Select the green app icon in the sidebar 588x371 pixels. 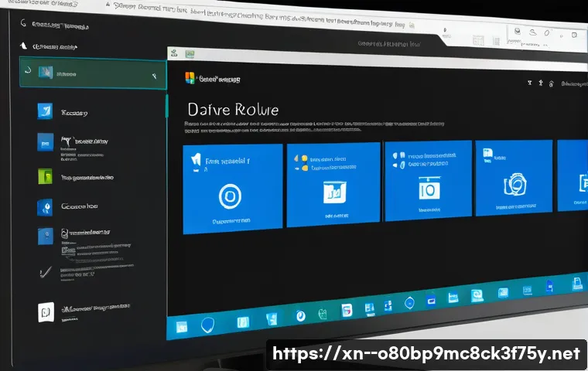click(46, 175)
